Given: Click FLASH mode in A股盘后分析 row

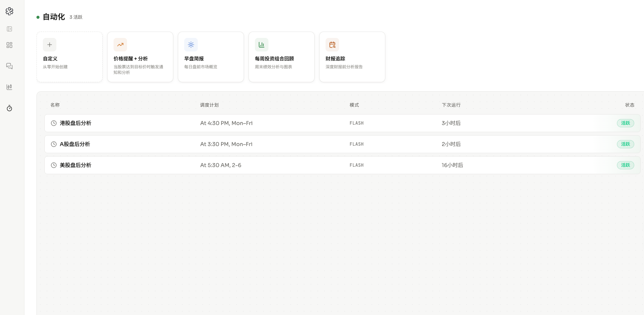Looking at the screenshot, I should tap(357, 144).
